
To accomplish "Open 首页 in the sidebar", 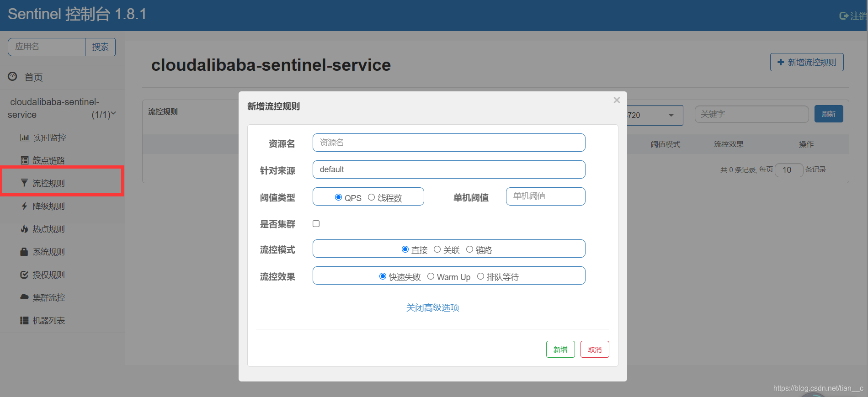I will tap(33, 77).
